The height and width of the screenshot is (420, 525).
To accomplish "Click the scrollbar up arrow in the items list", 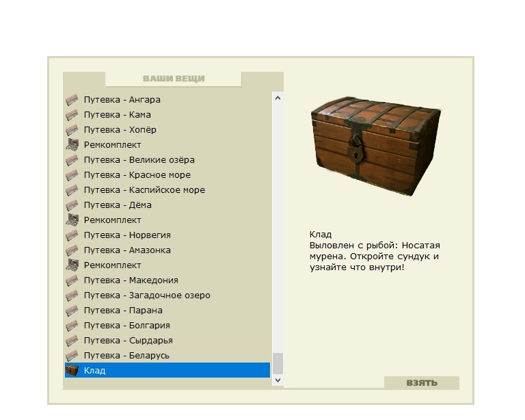I will point(278,98).
